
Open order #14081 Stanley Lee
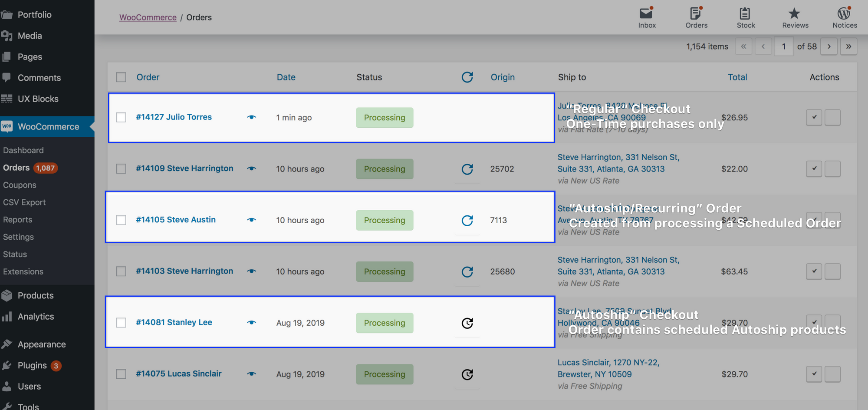pyautogui.click(x=174, y=323)
